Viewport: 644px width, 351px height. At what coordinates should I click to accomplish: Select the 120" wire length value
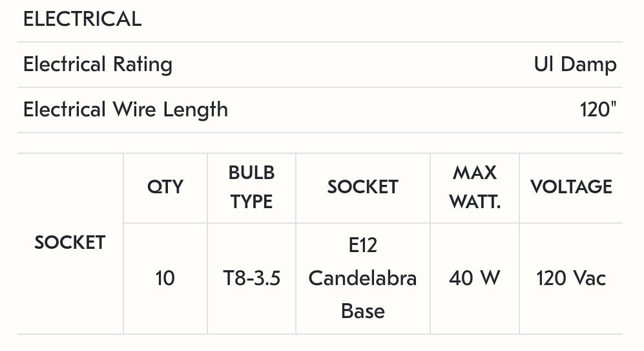tap(598, 109)
